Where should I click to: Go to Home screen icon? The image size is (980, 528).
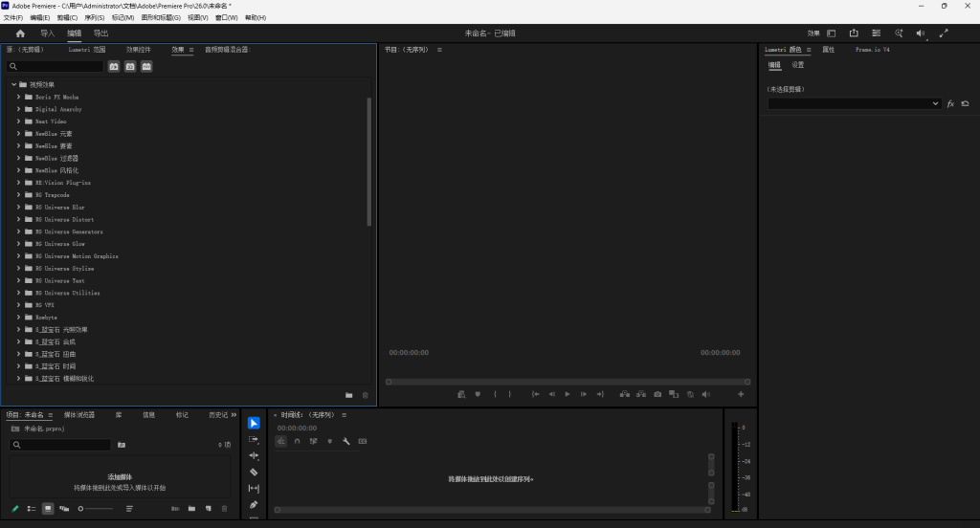tap(20, 33)
